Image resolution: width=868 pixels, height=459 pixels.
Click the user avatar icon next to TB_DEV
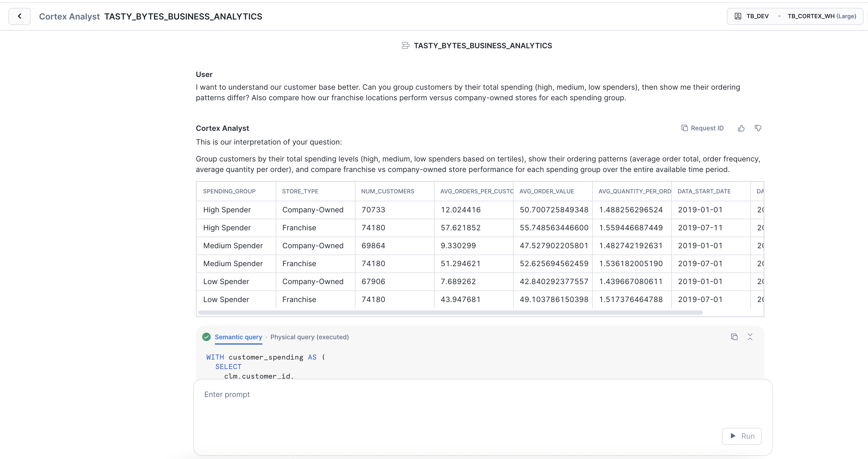point(738,16)
